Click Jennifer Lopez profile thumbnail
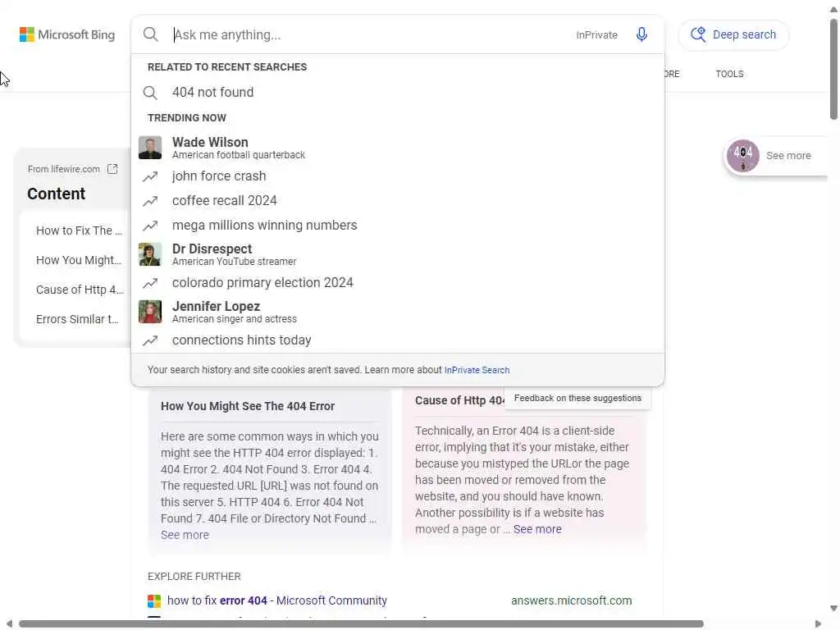Image resolution: width=840 pixels, height=630 pixels. (x=150, y=312)
